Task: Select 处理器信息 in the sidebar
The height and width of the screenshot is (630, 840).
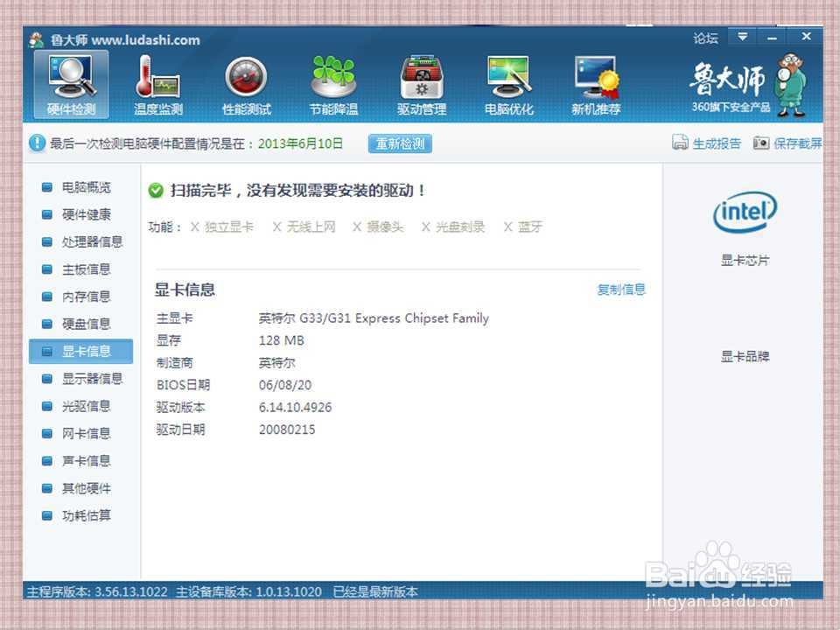Action: [80, 241]
